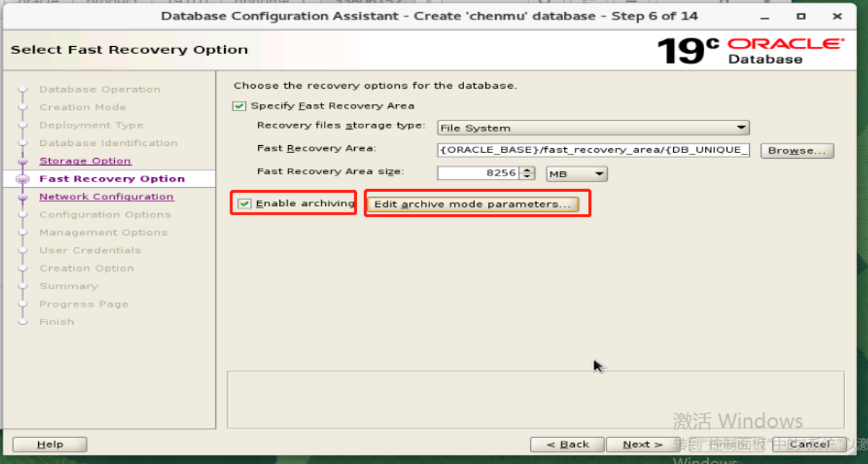The image size is (868, 464).
Task: Toggle Specify Fast Recovery Area checkbox
Action: pos(239,106)
